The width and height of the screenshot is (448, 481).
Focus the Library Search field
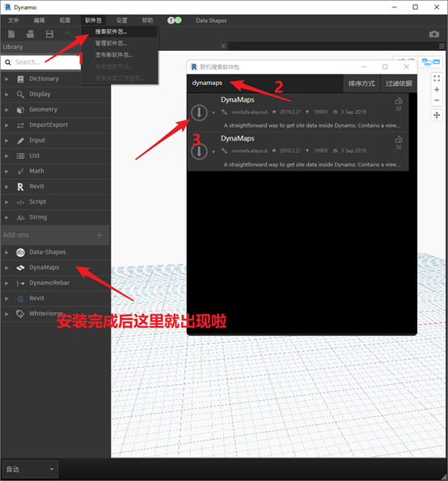40,62
